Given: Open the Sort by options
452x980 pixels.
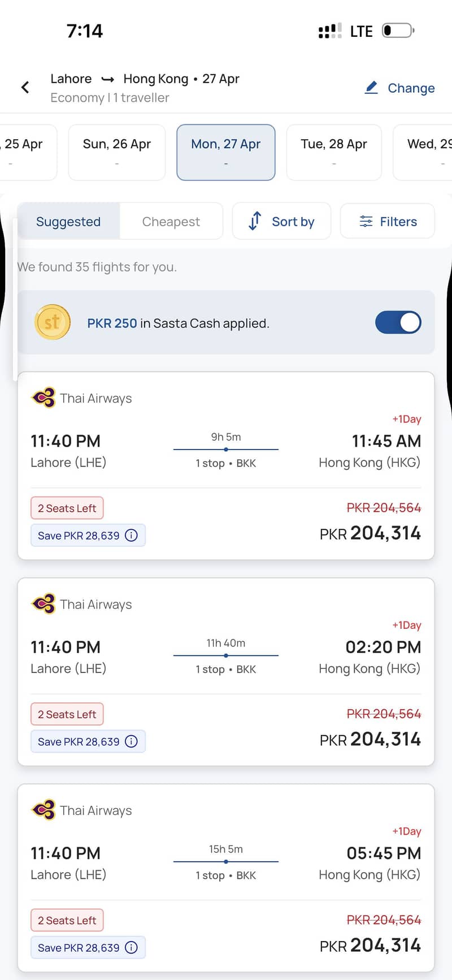Looking at the screenshot, I should pos(281,221).
